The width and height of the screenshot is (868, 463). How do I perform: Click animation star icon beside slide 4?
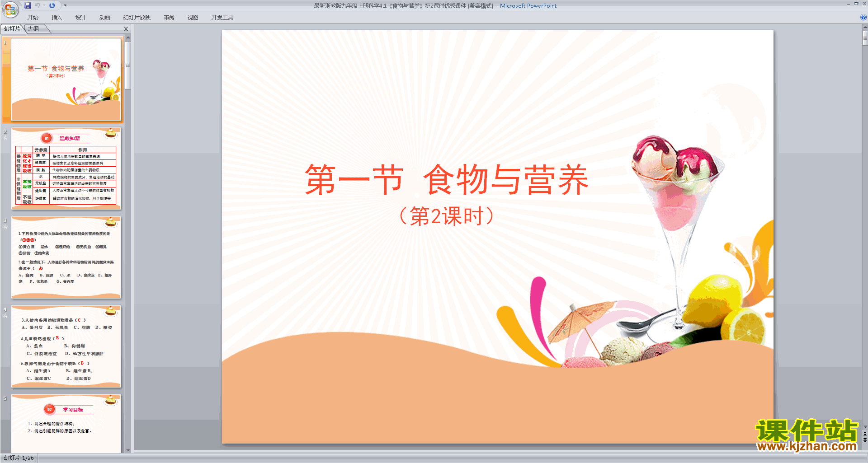tap(5, 316)
